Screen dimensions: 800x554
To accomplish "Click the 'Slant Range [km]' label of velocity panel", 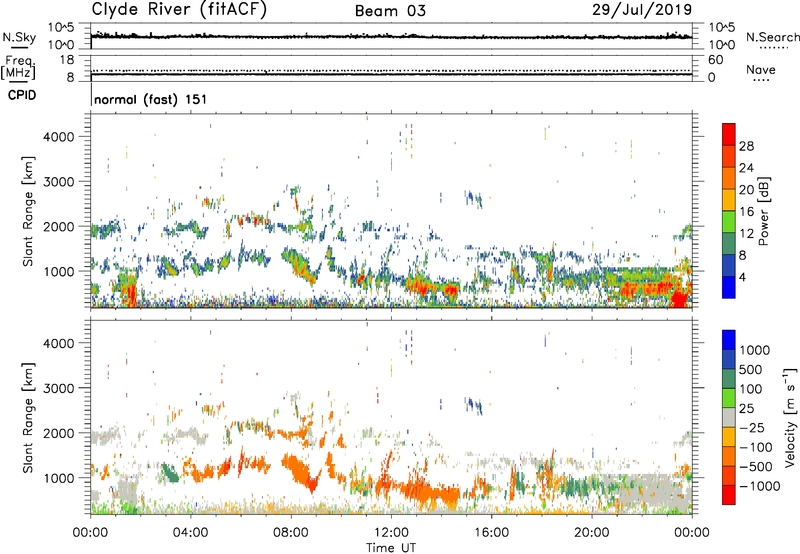I will [28, 418].
